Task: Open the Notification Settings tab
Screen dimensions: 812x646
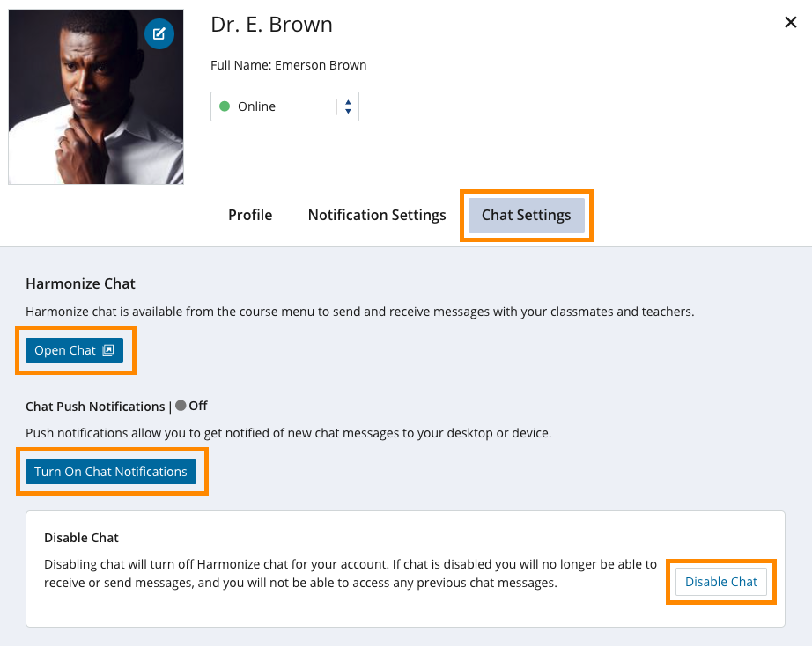Action: pyautogui.click(x=376, y=215)
